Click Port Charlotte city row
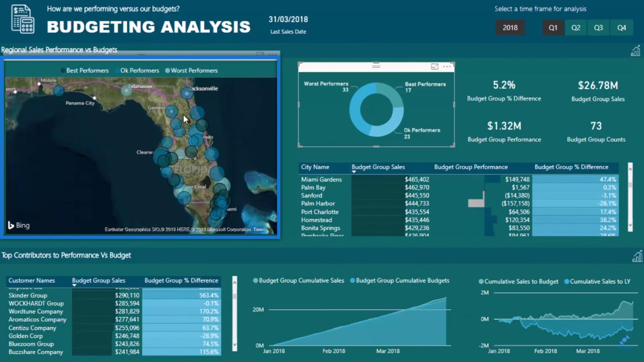 pos(459,212)
